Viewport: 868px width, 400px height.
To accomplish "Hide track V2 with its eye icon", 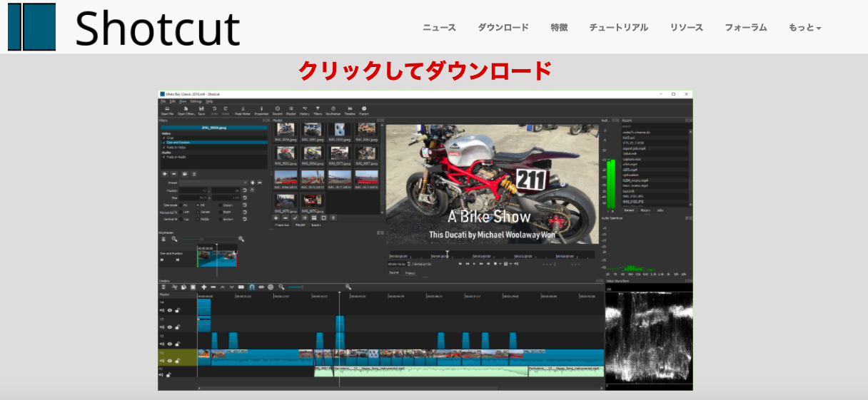I will coord(169,344).
